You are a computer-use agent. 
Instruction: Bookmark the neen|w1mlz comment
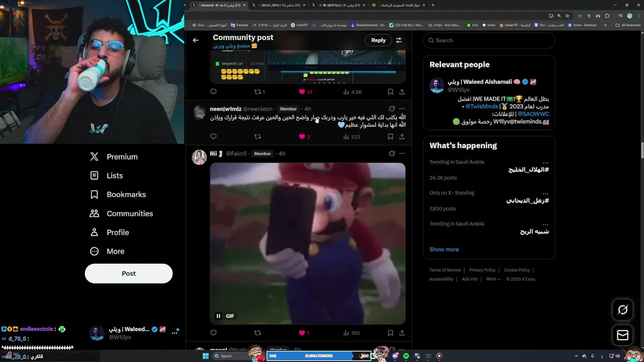coord(390,136)
